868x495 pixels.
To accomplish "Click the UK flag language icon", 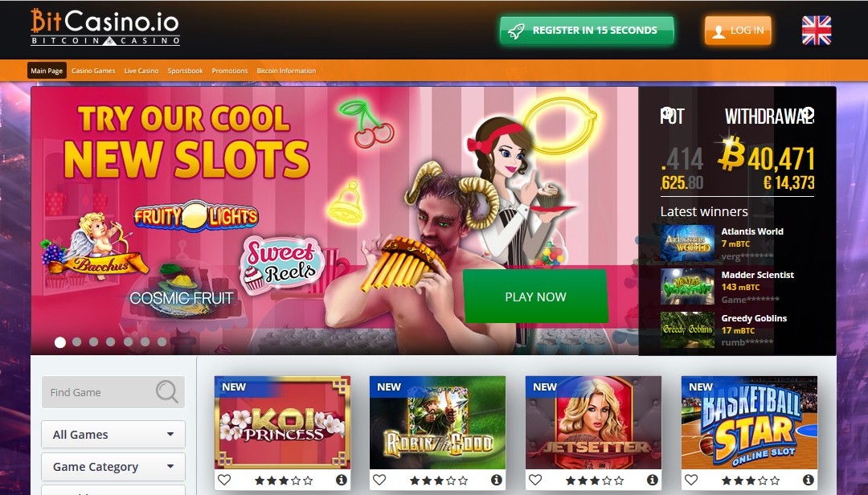I will [x=817, y=31].
